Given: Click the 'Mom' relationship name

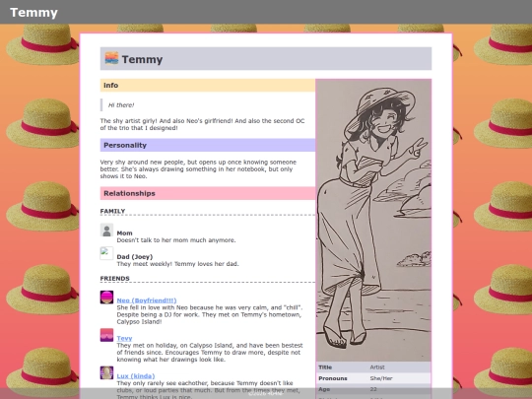Looking at the screenshot, I should (x=124, y=233).
